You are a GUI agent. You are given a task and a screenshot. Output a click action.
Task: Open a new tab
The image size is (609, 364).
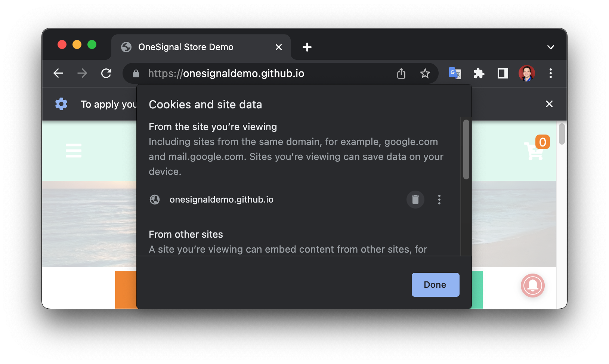(307, 47)
